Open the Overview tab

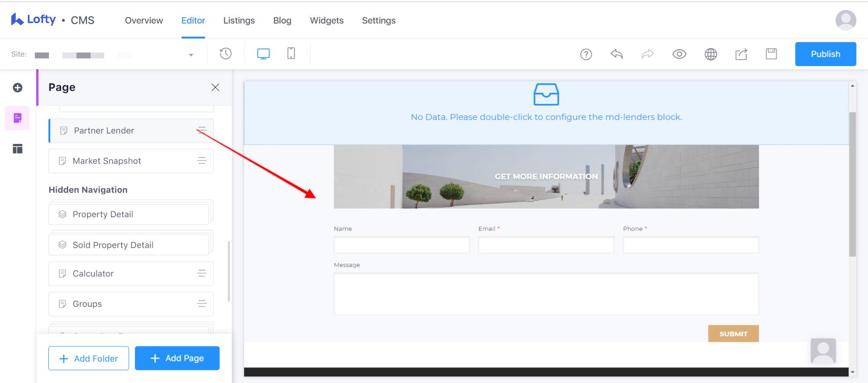click(x=144, y=20)
